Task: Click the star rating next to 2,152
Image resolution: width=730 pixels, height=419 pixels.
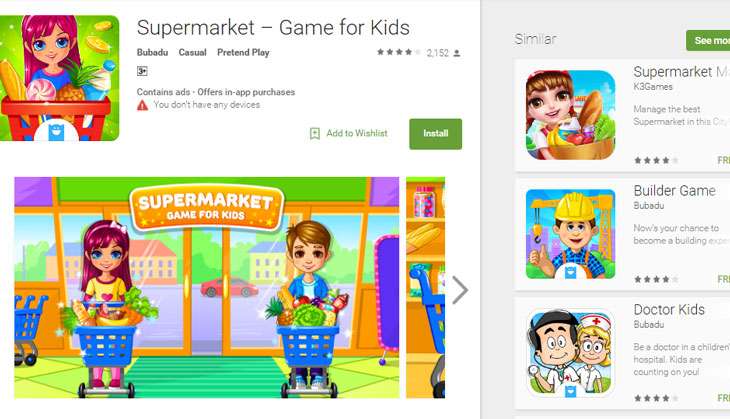Action: pyautogui.click(x=399, y=52)
